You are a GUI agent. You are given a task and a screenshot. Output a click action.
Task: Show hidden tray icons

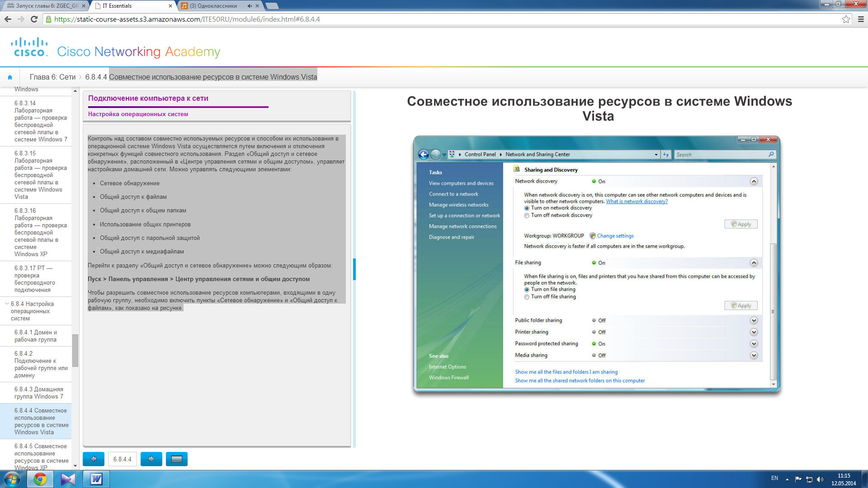[787, 479]
